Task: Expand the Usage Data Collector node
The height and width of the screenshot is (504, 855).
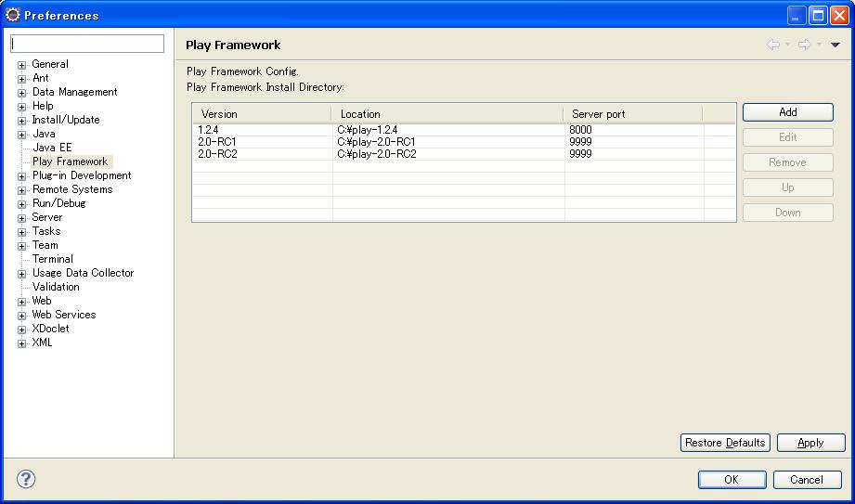Action: click(21, 274)
